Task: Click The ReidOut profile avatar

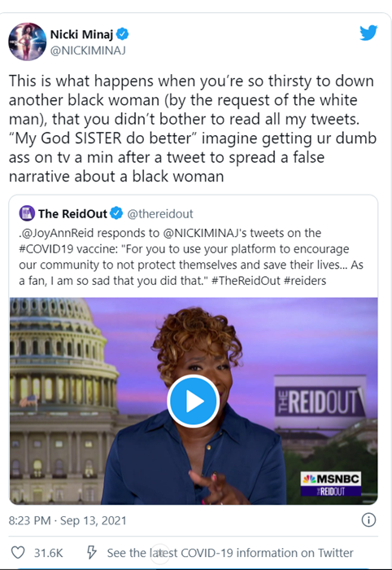Action: (x=27, y=213)
